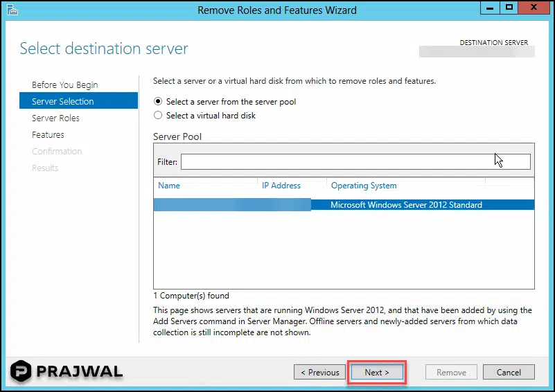Select a server from the server pool

point(158,102)
